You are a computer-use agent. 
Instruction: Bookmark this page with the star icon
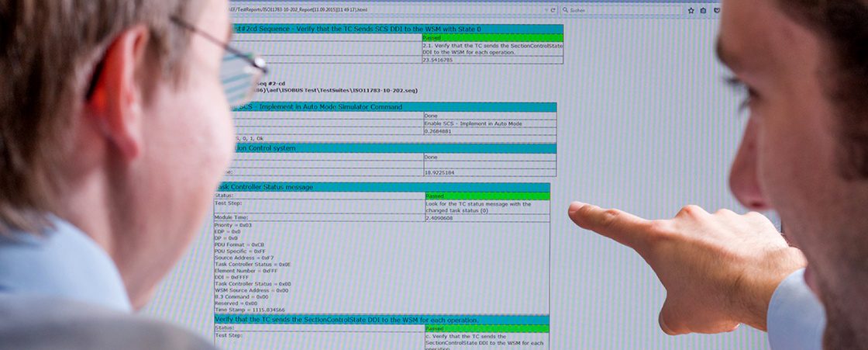tap(691, 10)
